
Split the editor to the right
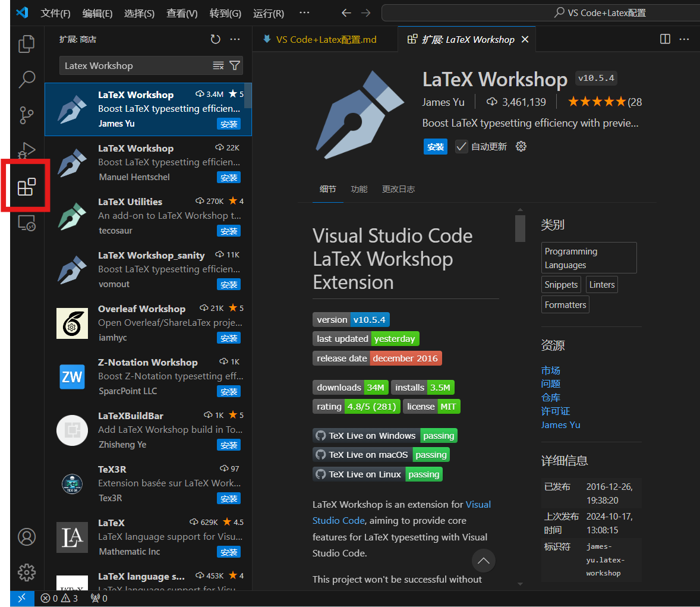click(x=665, y=39)
